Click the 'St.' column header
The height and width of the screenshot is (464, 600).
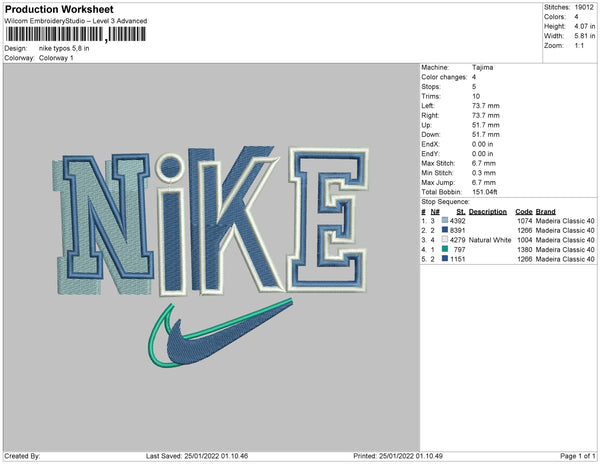pos(461,212)
